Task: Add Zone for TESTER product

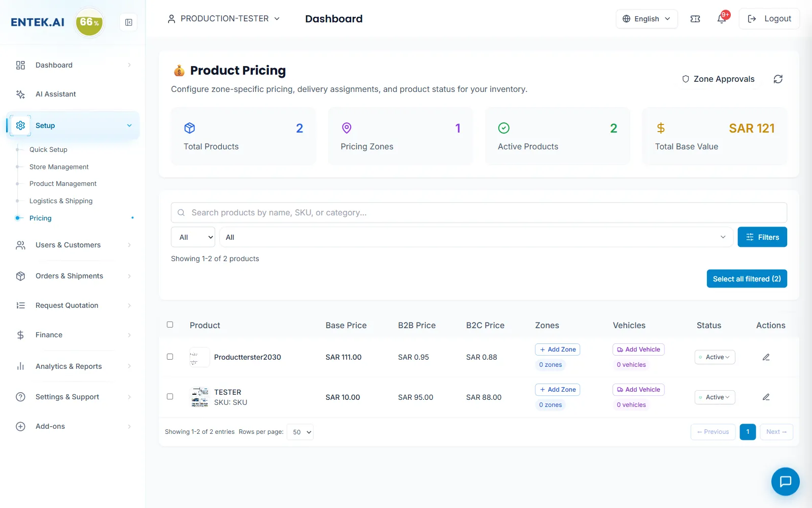Action: click(557, 390)
